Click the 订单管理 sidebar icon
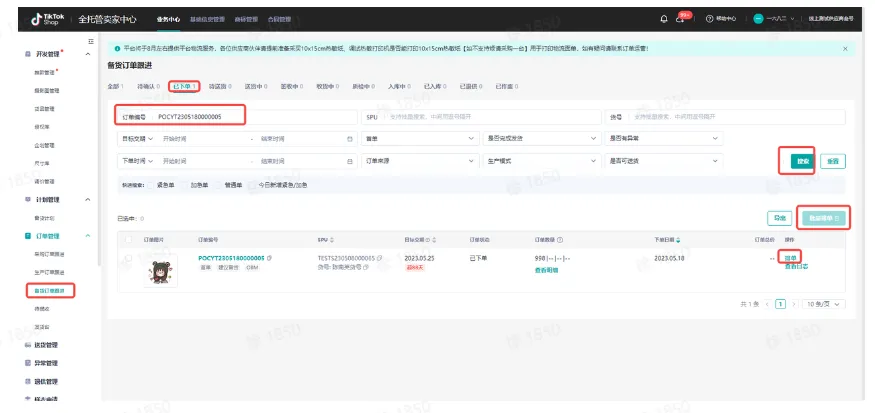This screenshot has width=875, height=413. pyautogui.click(x=28, y=236)
